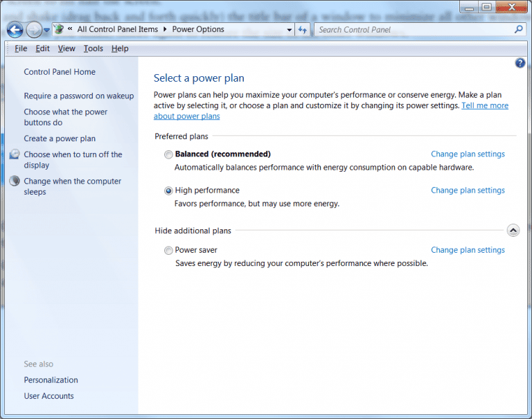Open the Tools menu
The image size is (532, 419).
point(94,48)
